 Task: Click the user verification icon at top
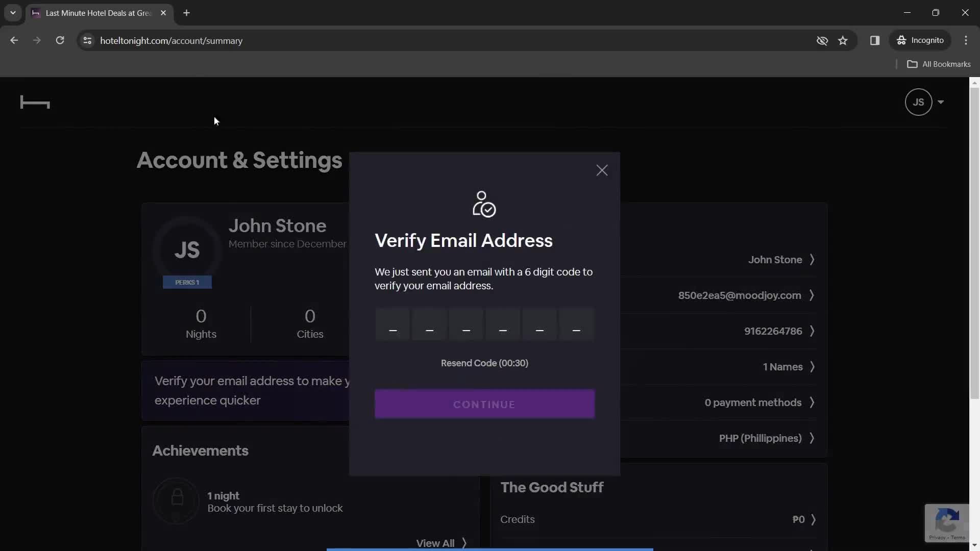(x=484, y=203)
